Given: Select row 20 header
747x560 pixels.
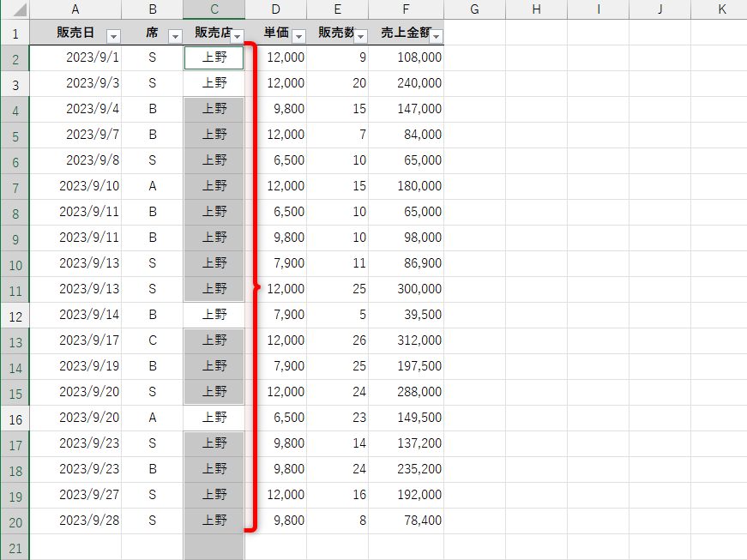Looking at the screenshot, I should pos(15,521).
